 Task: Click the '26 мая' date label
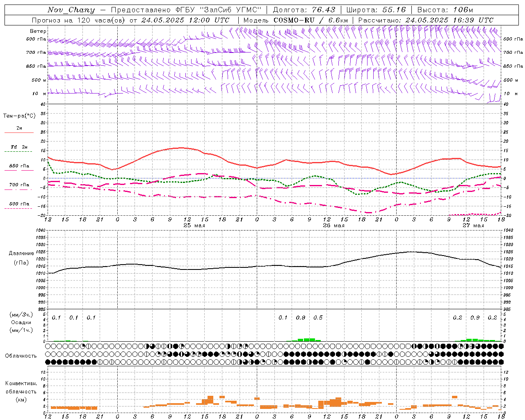(x=333, y=226)
